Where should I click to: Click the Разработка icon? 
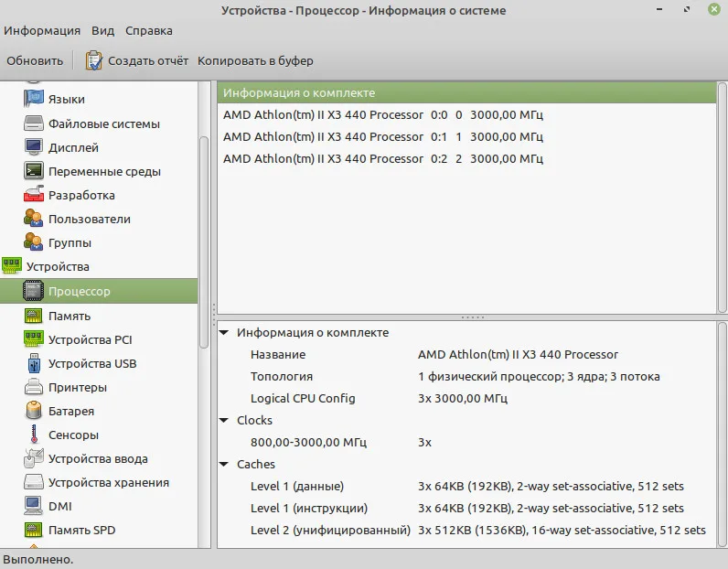coord(34,195)
